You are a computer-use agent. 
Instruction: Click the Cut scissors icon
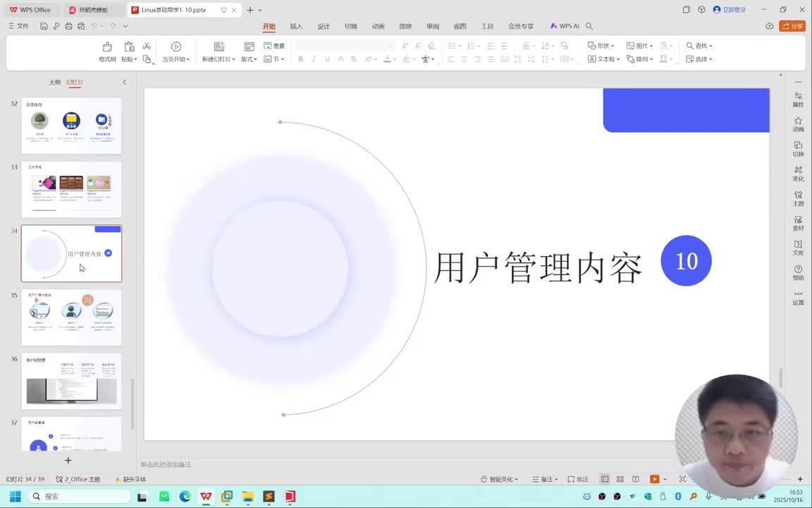click(x=147, y=46)
